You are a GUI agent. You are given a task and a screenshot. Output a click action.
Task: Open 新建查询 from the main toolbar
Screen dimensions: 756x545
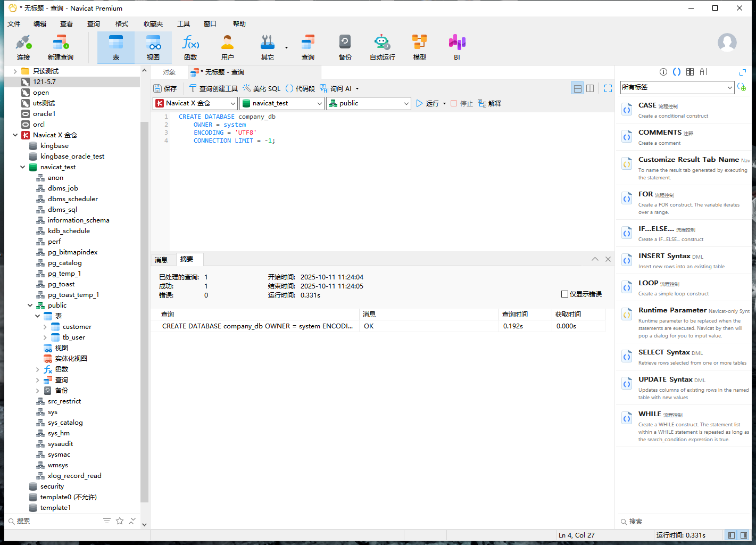[x=60, y=47]
